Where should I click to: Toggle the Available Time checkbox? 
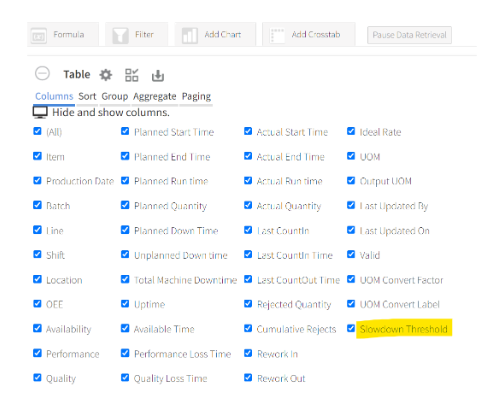125,328
